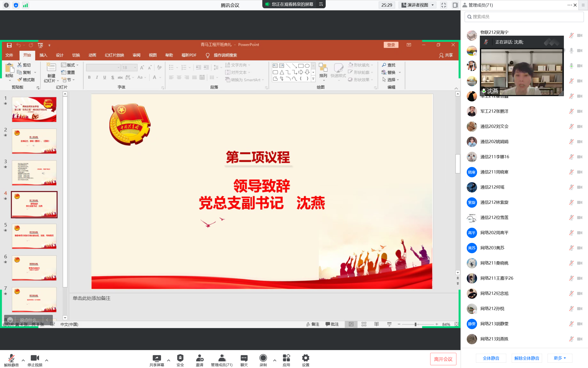Expand video options arrow beside 停止视频
This screenshot has height=368, width=588.
(x=47, y=360)
